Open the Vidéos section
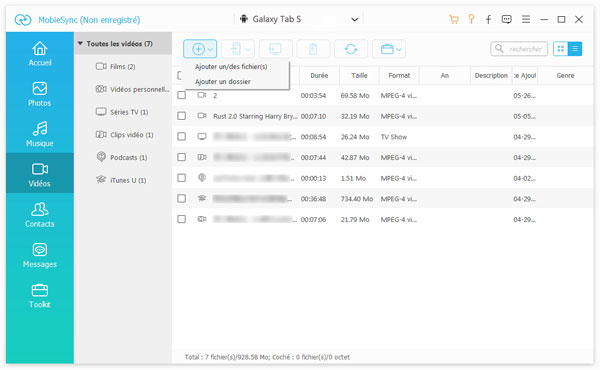Image resolution: width=600 pixels, height=370 pixels. coord(40,174)
